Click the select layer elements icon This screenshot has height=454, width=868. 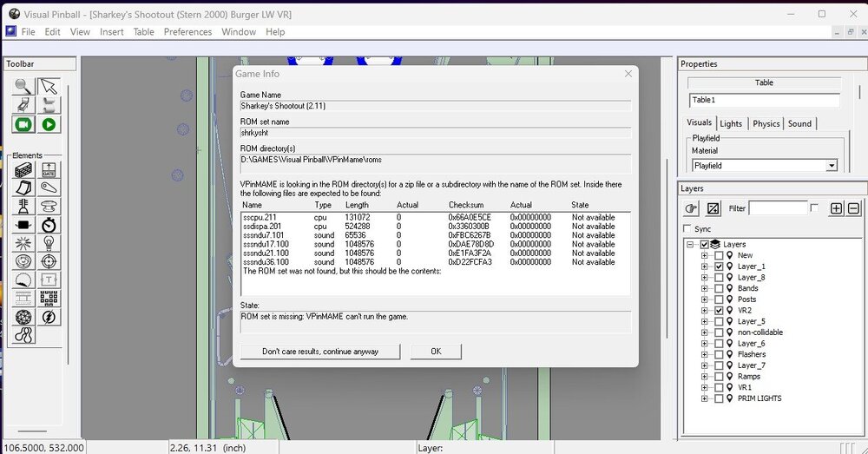coord(713,208)
